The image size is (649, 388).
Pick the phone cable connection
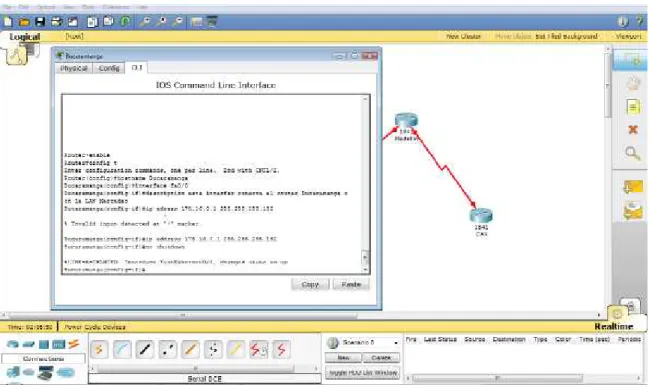coord(213,350)
